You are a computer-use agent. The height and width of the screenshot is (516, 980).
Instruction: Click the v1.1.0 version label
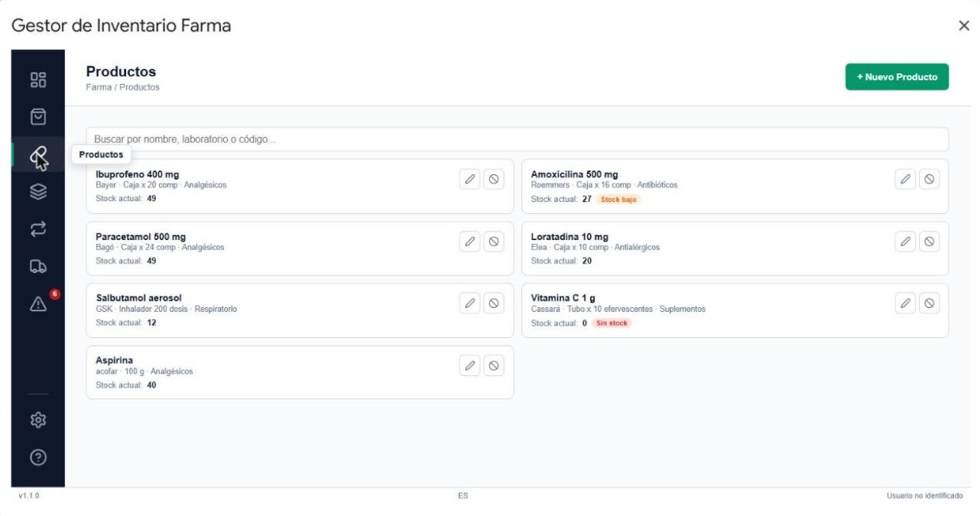click(x=29, y=496)
